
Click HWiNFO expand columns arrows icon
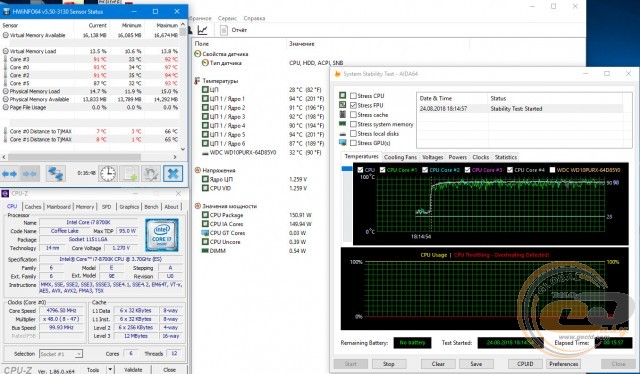9,174
